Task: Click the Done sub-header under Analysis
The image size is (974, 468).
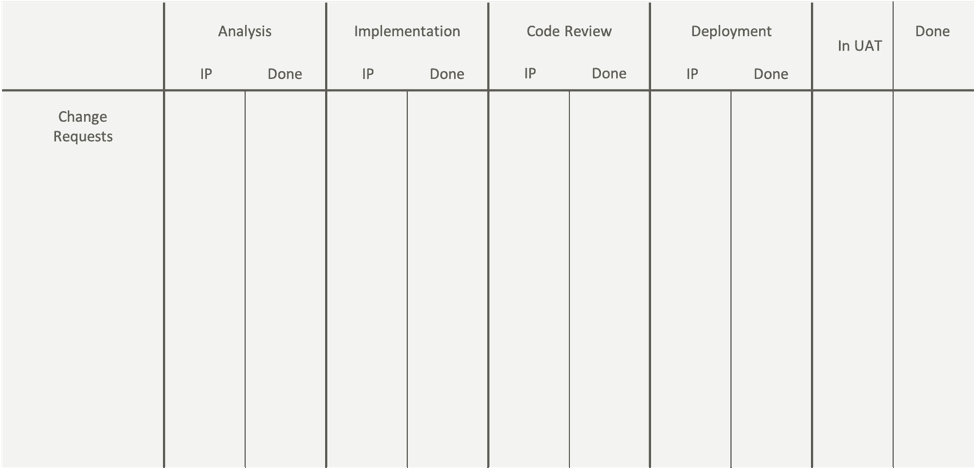Action: pos(285,74)
